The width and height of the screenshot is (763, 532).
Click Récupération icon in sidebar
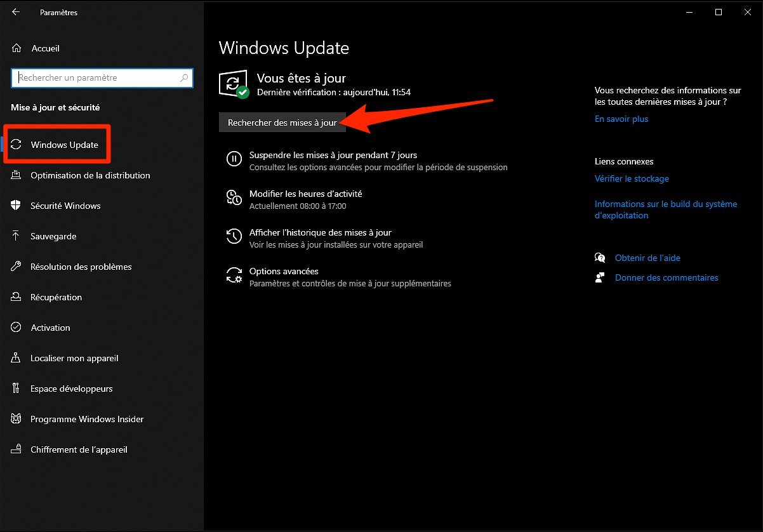(17, 297)
